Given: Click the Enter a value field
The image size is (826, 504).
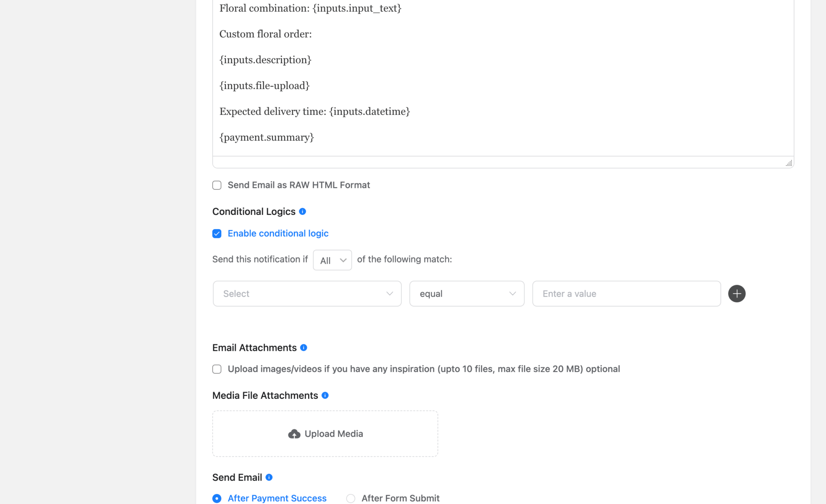Looking at the screenshot, I should 626,294.
